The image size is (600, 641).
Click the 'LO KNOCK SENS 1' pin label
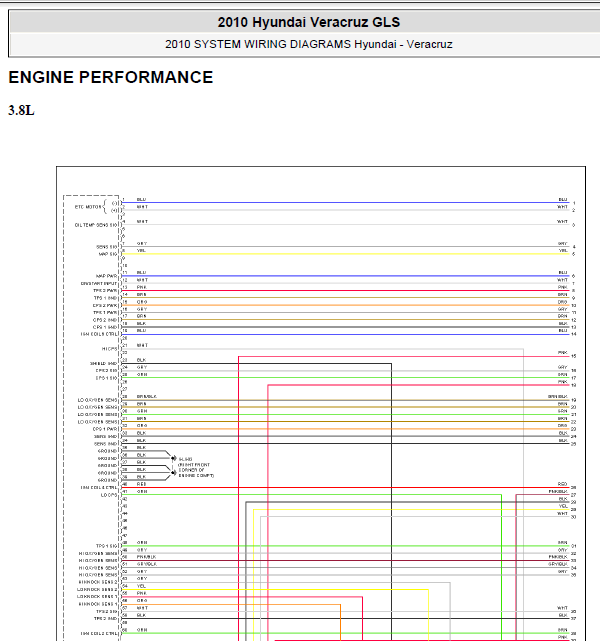click(x=97, y=597)
